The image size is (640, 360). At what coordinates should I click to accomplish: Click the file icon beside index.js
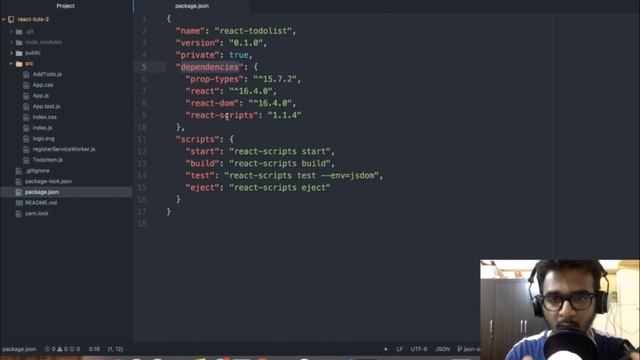point(26,128)
